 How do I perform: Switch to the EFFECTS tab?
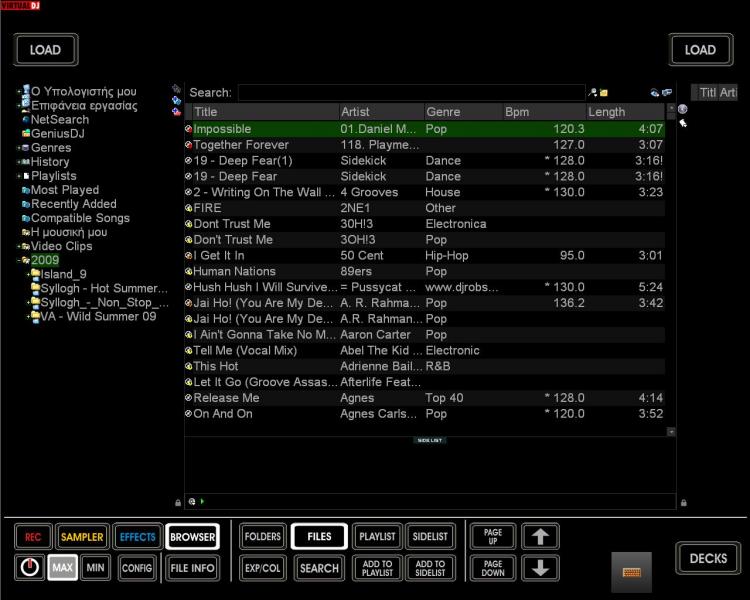[138, 537]
